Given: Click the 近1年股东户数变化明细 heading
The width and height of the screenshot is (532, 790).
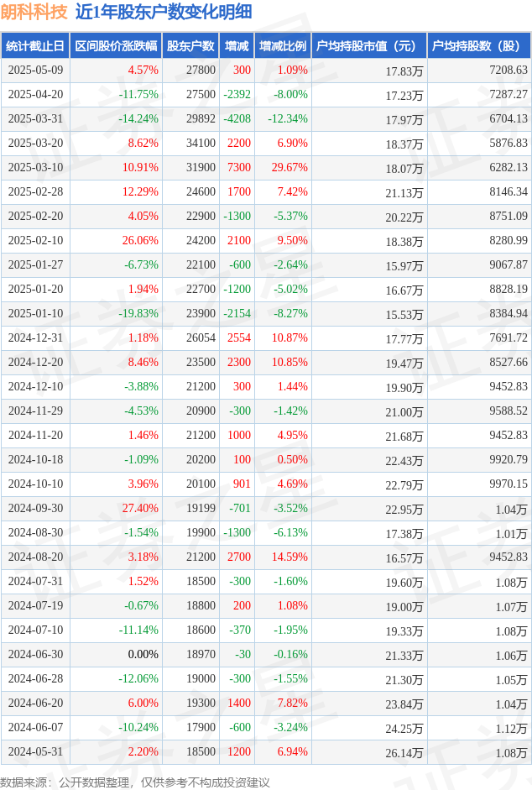Looking at the screenshot, I should pyautogui.click(x=164, y=12).
